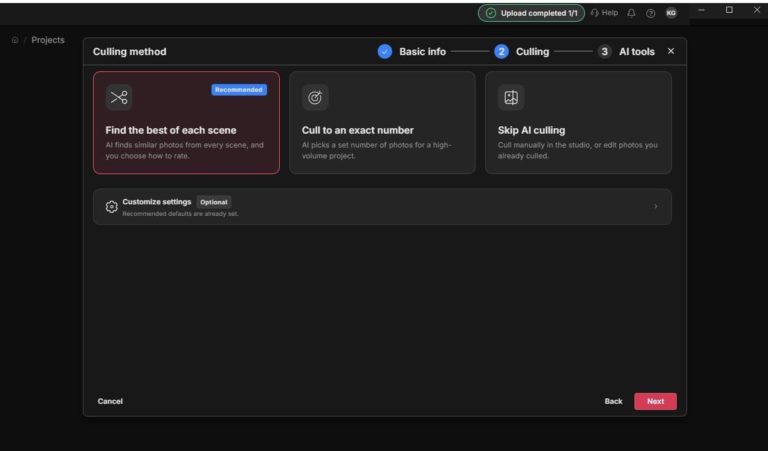768x451 pixels.
Task: Select Skip AI culling option
Action: point(578,122)
